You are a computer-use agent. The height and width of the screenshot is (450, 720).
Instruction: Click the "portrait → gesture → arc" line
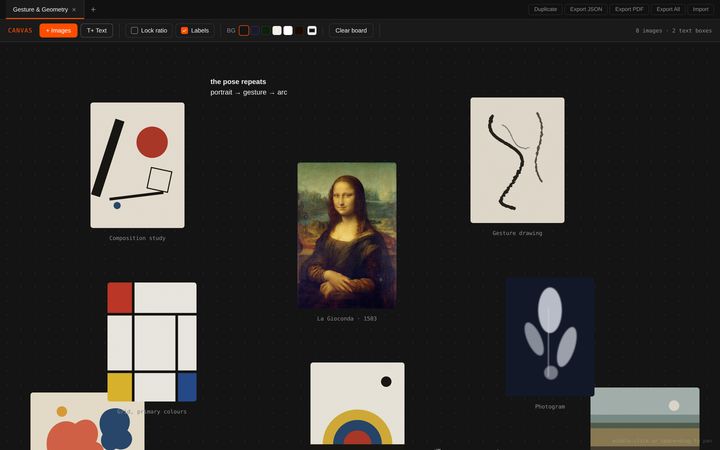point(249,92)
